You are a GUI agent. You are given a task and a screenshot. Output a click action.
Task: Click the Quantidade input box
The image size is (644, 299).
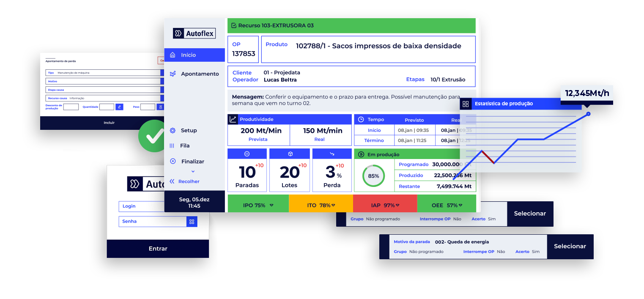tap(107, 107)
